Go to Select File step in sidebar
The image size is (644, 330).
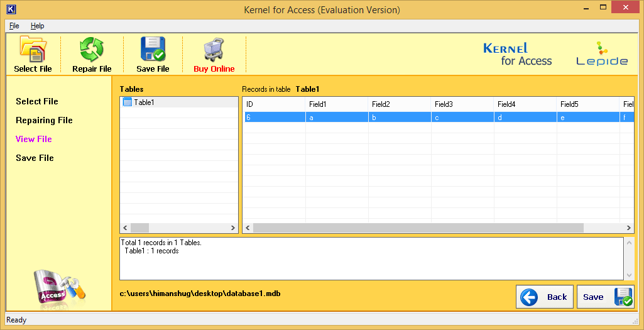pyautogui.click(x=37, y=101)
